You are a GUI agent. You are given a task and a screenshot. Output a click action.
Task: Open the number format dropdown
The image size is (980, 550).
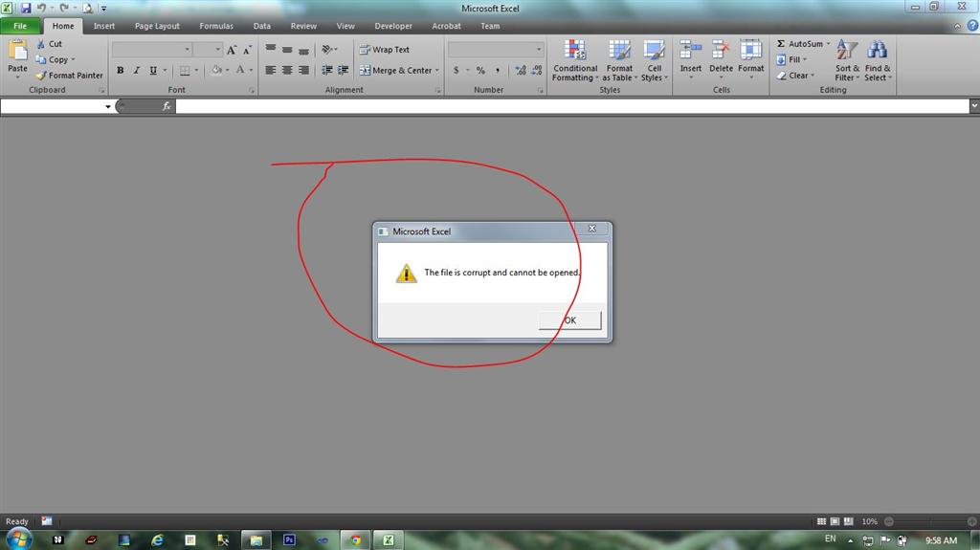click(539, 50)
